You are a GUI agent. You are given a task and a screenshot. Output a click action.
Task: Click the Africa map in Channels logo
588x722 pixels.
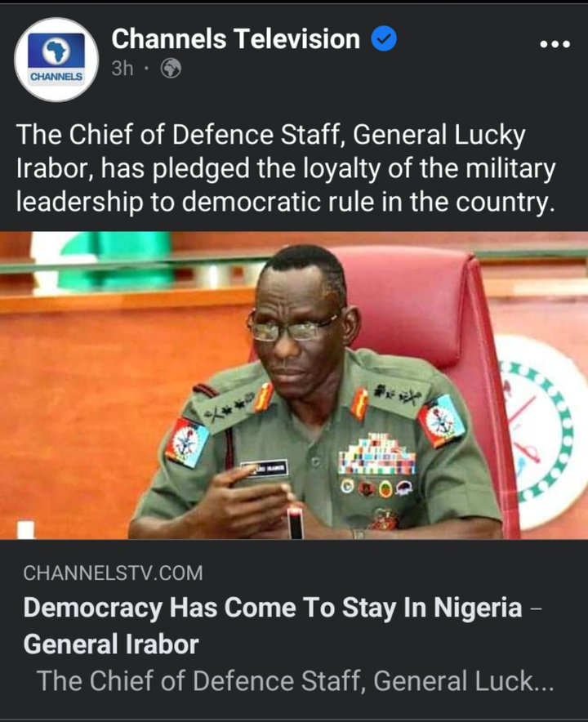tap(56, 51)
